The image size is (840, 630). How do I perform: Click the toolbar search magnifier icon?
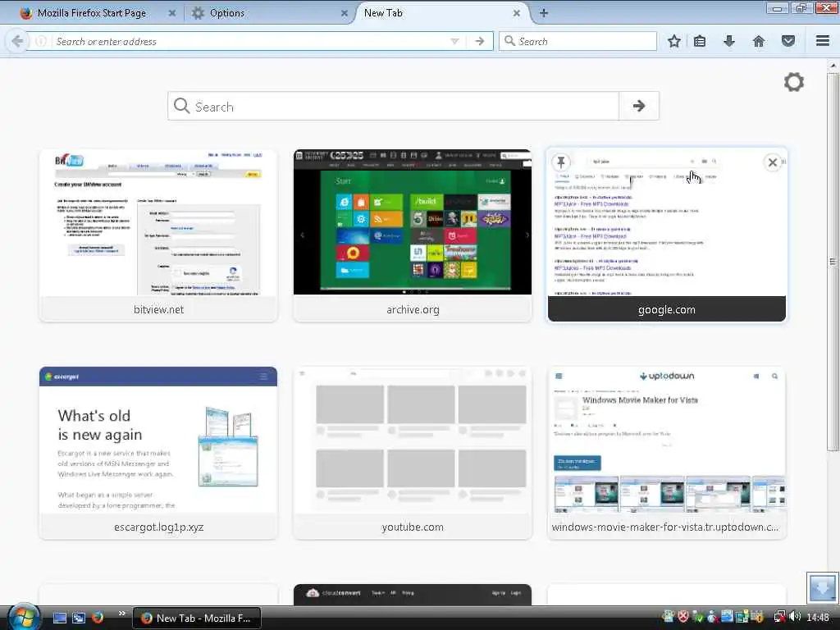pyautogui.click(x=509, y=41)
